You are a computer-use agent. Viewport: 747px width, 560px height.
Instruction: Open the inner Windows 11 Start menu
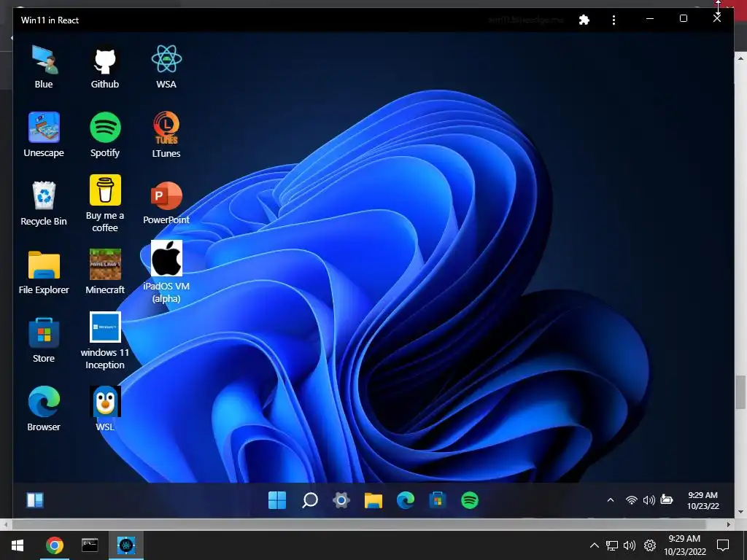pos(277,500)
